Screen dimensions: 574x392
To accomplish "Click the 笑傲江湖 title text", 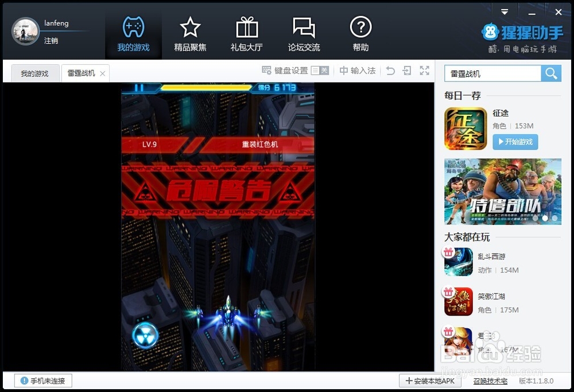I will coord(491,296).
